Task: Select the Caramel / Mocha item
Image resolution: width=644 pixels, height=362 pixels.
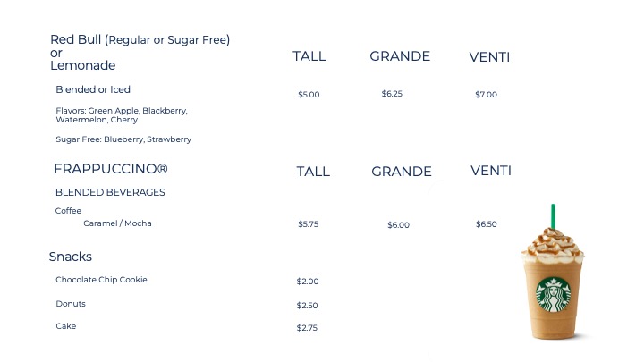Action: pyautogui.click(x=117, y=223)
